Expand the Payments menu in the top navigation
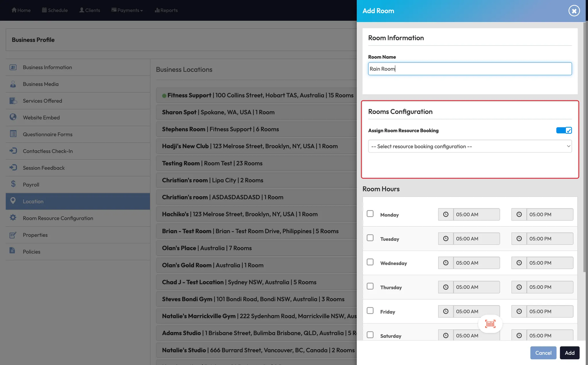 point(127,10)
